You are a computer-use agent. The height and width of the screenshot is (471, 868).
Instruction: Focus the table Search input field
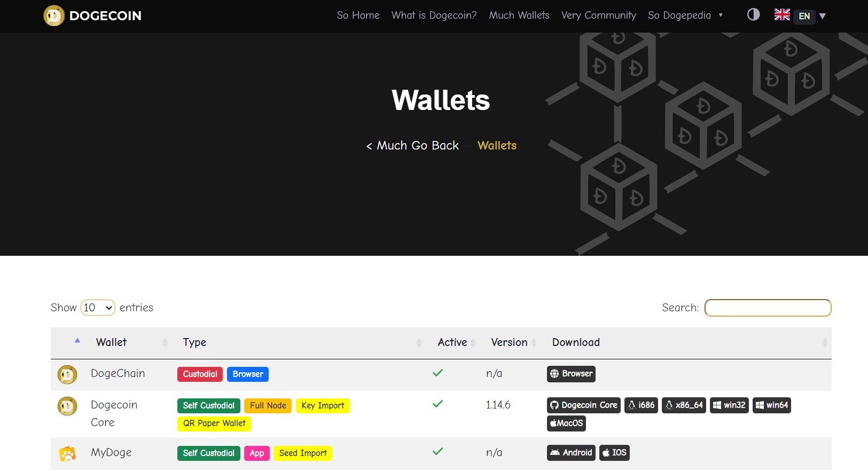pyautogui.click(x=768, y=308)
